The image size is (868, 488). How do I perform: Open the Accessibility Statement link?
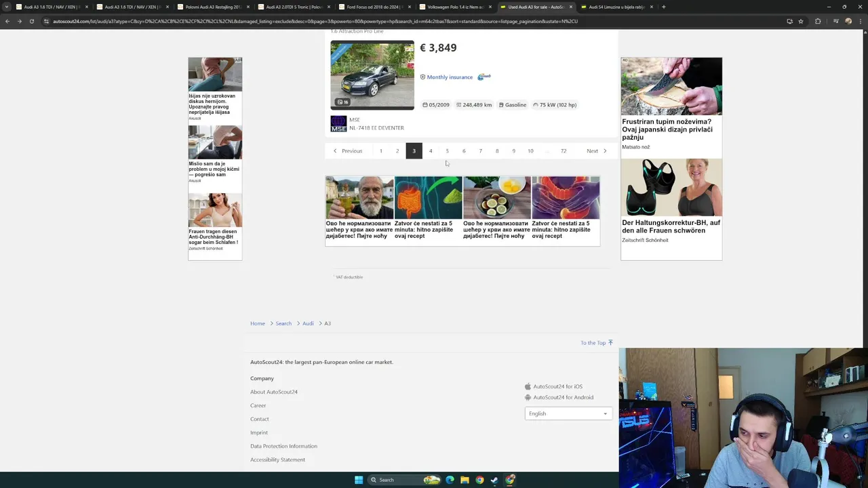277,460
